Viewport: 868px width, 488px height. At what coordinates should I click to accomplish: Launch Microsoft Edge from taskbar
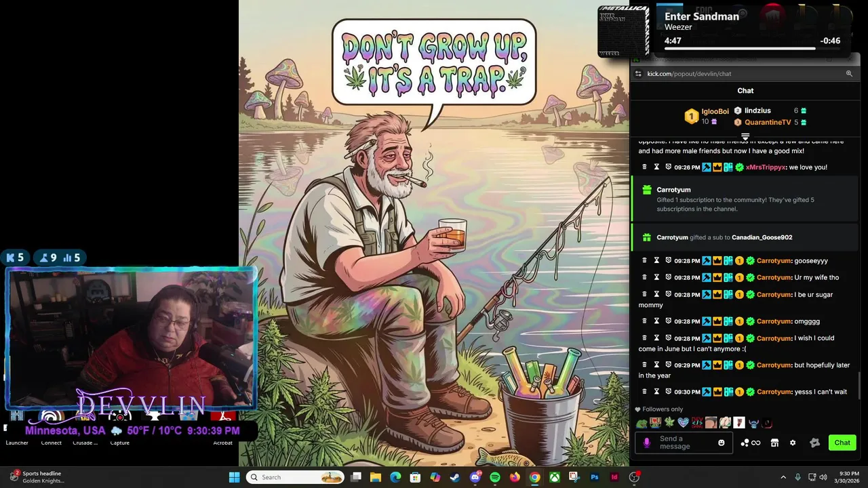(x=395, y=477)
